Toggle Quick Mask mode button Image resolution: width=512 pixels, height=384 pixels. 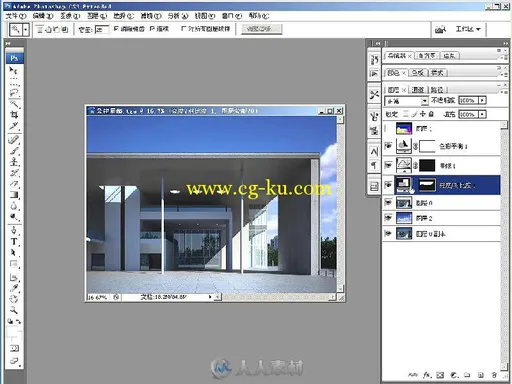click(x=14, y=349)
